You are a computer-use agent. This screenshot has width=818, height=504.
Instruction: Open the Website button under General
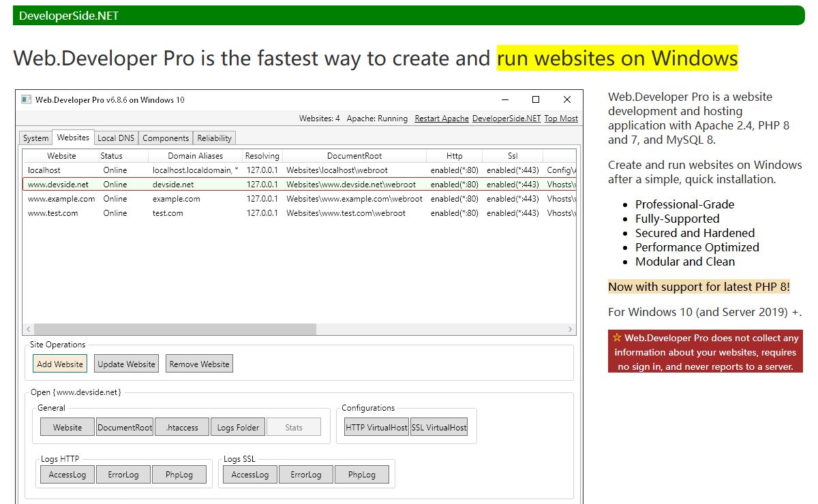pos(67,427)
